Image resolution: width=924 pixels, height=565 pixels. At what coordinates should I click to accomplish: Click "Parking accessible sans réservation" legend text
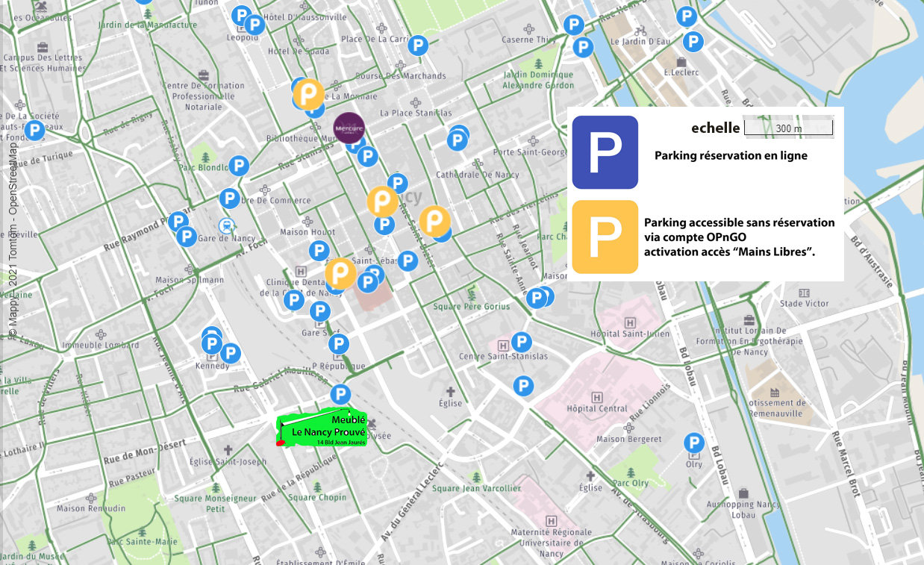pos(739,222)
